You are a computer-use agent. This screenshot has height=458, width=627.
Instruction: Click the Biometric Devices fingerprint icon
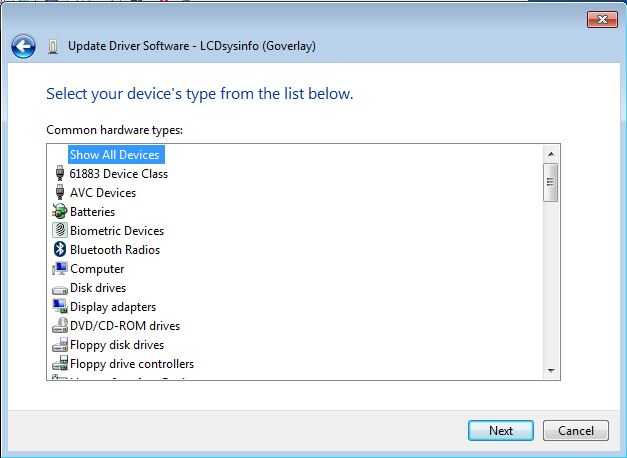point(59,231)
